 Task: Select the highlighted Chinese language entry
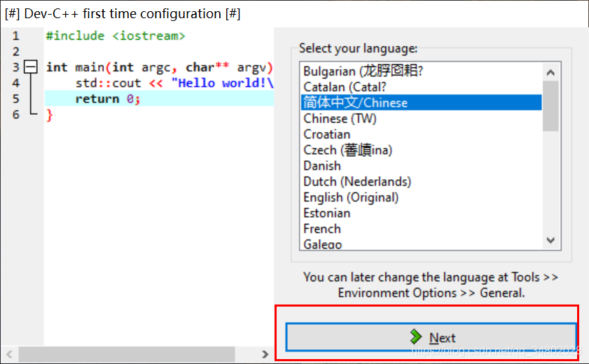[422, 102]
